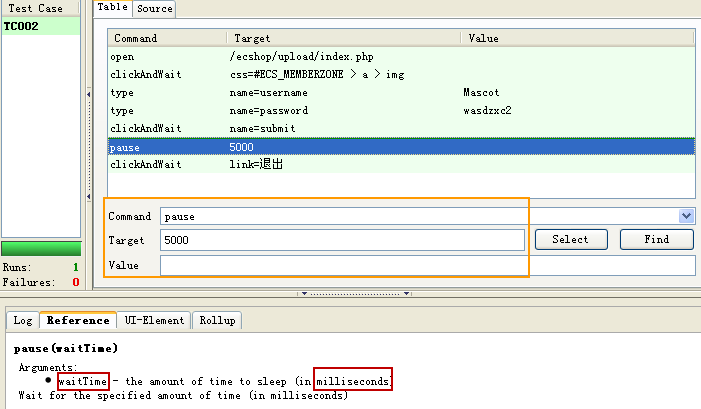Click the empty Value input field
This screenshot has width=701, height=409.
click(428, 266)
